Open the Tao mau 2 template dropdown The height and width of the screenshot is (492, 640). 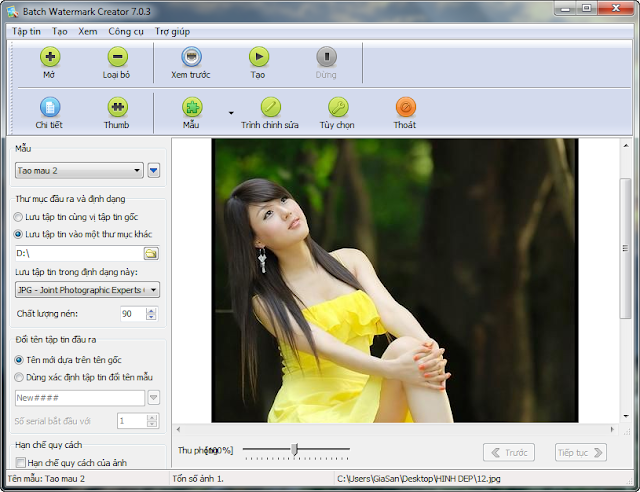pyautogui.click(x=79, y=171)
